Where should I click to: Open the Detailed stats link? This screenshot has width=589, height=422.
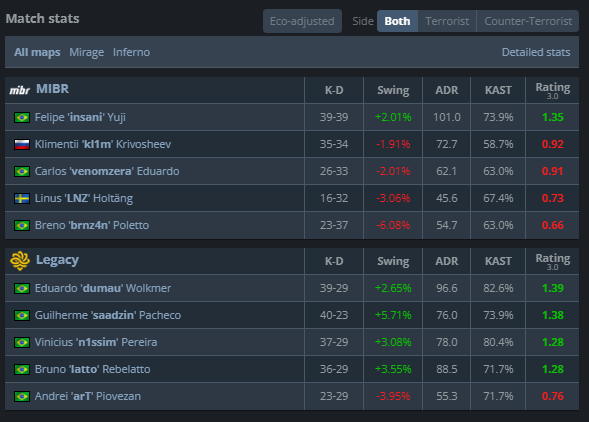(x=536, y=52)
